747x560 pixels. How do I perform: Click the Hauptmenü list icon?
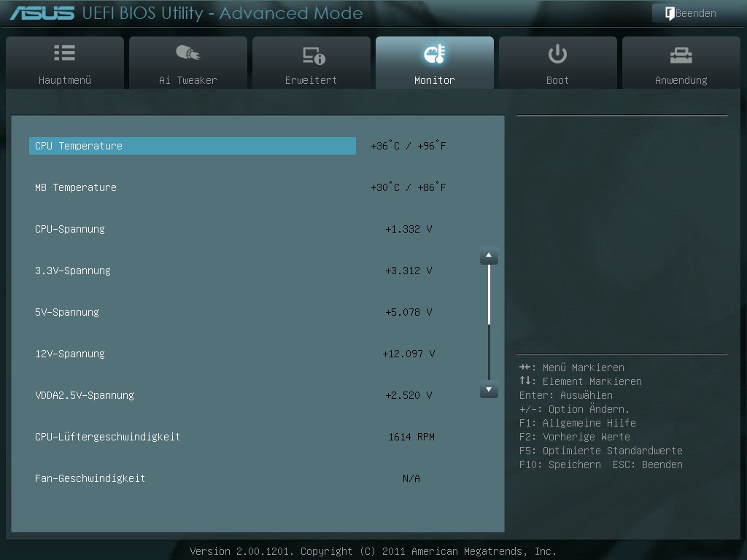[65, 52]
